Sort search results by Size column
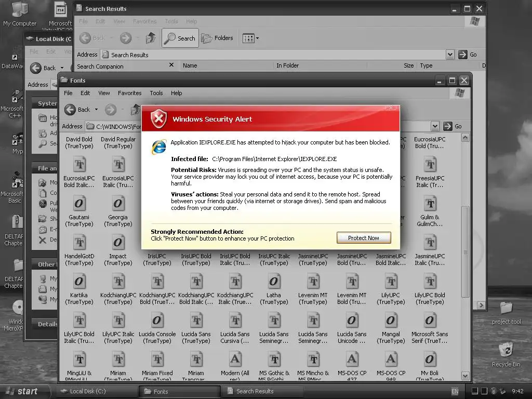The height and width of the screenshot is (399, 532). click(x=392, y=65)
